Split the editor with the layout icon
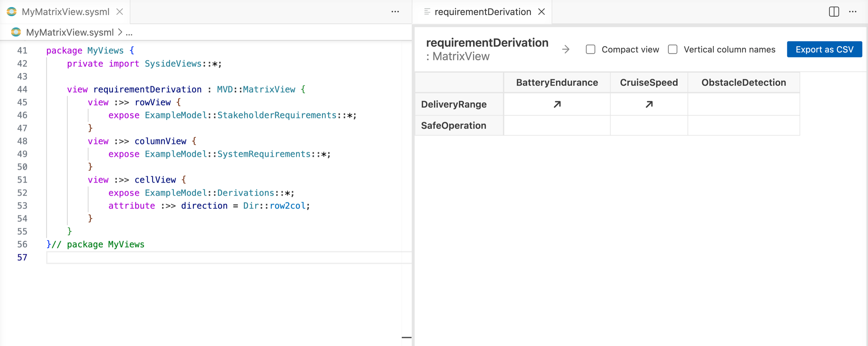868x346 pixels. (834, 12)
